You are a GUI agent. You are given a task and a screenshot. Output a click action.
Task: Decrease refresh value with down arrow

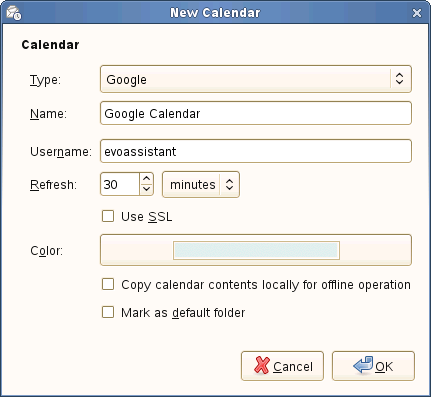146,189
